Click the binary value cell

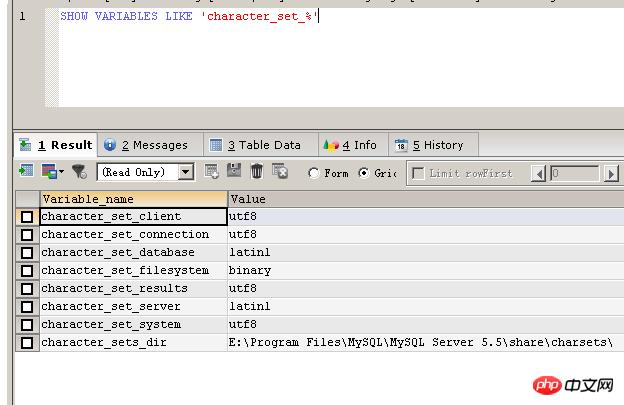[426, 271]
